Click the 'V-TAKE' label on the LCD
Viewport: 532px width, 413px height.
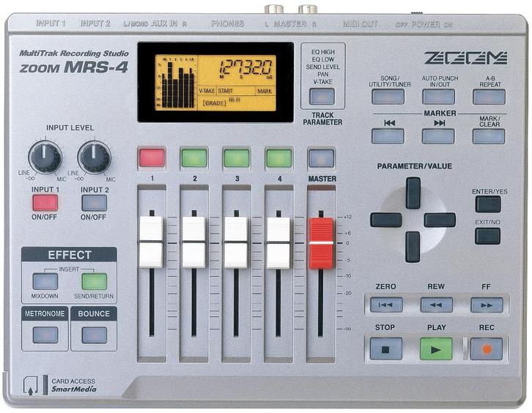pyautogui.click(x=207, y=91)
